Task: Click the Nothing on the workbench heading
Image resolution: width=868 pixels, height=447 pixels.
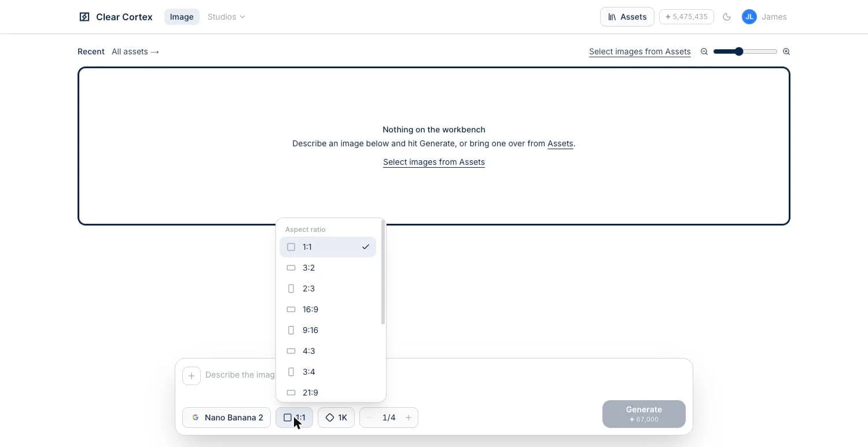Action: point(434,130)
